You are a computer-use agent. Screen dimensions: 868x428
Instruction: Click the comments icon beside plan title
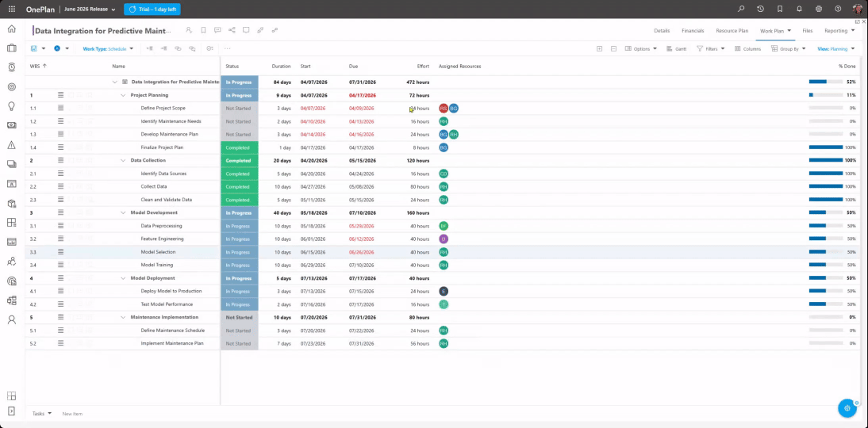[217, 30]
